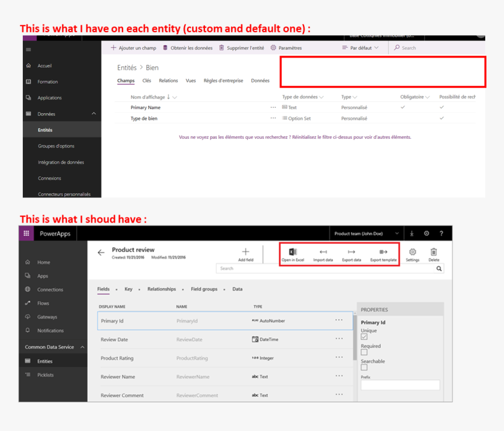
Task: Click the download icon in PowerApps header
Action: point(412,234)
